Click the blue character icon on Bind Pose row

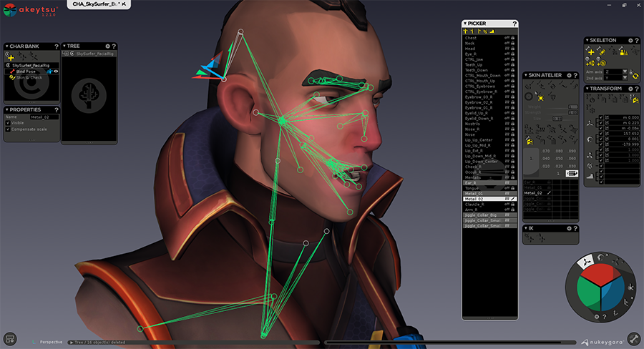pos(49,72)
